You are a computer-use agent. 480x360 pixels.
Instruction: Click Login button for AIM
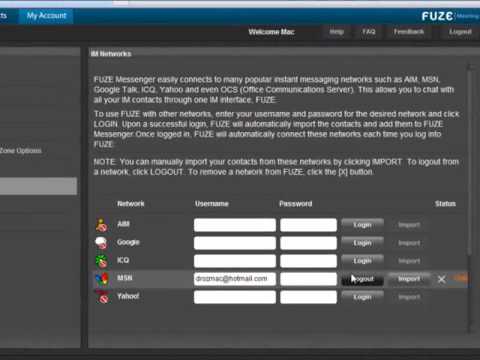tap(362, 225)
